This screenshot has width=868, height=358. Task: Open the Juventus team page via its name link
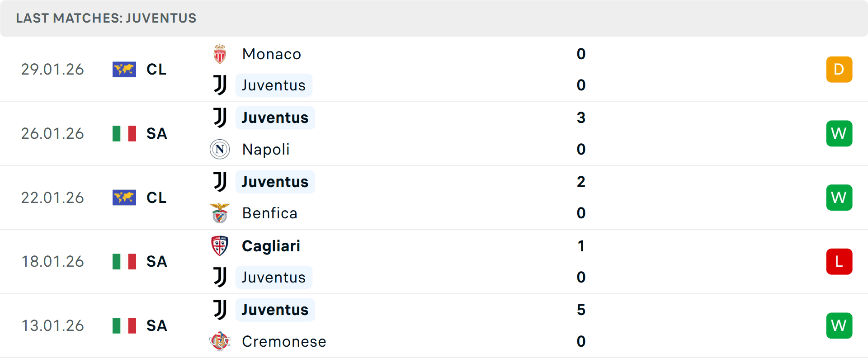click(274, 85)
